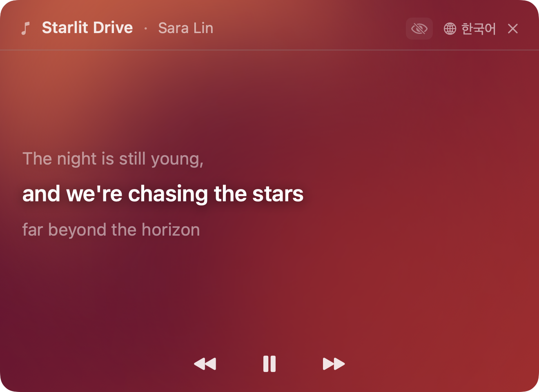
Task: Open the artist Sara Lin
Action: coord(186,28)
